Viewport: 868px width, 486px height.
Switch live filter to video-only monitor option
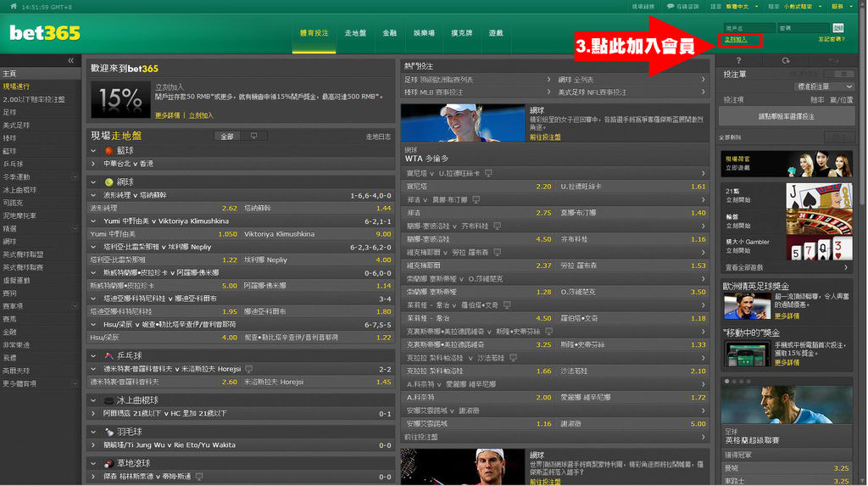coord(253,137)
